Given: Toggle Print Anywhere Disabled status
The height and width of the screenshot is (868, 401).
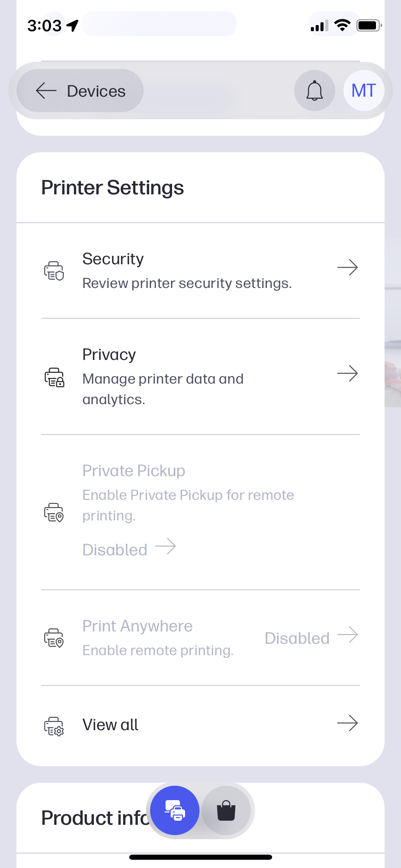Looking at the screenshot, I should (x=297, y=638).
